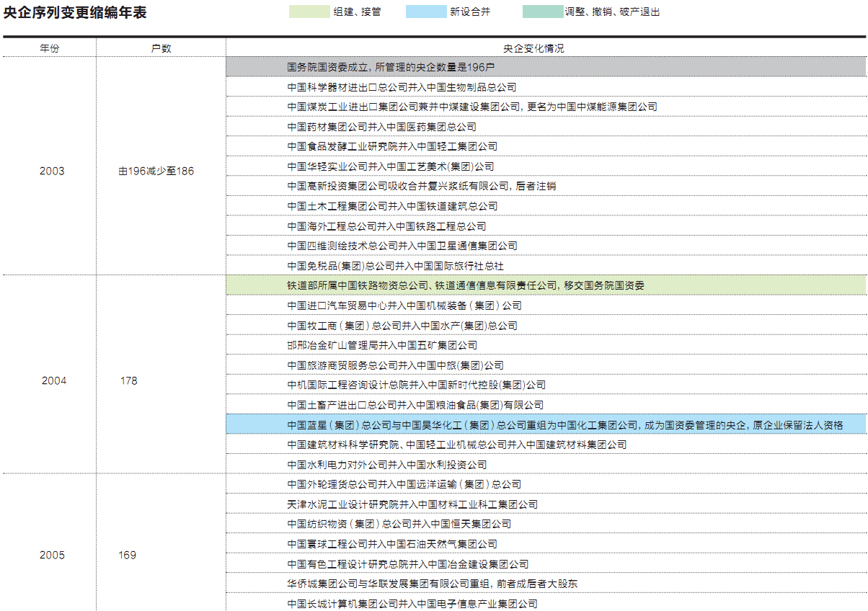Select row 中国药材集团公司并入中国医药集团总公司
The image size is (868, 611).
click(546, 127)
